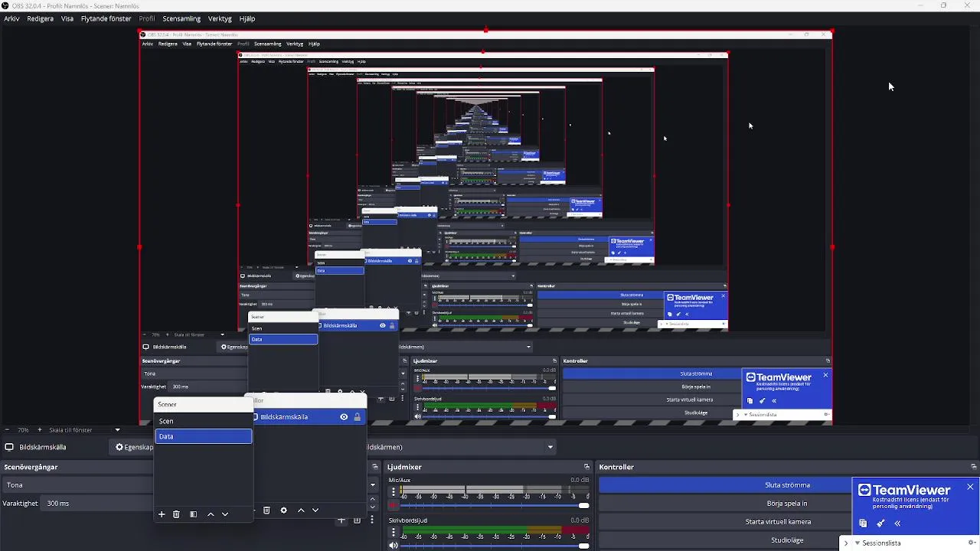Select the Data scene in Scener list
The height and width of the screenshot is (551, 980).
pos(203,436)
